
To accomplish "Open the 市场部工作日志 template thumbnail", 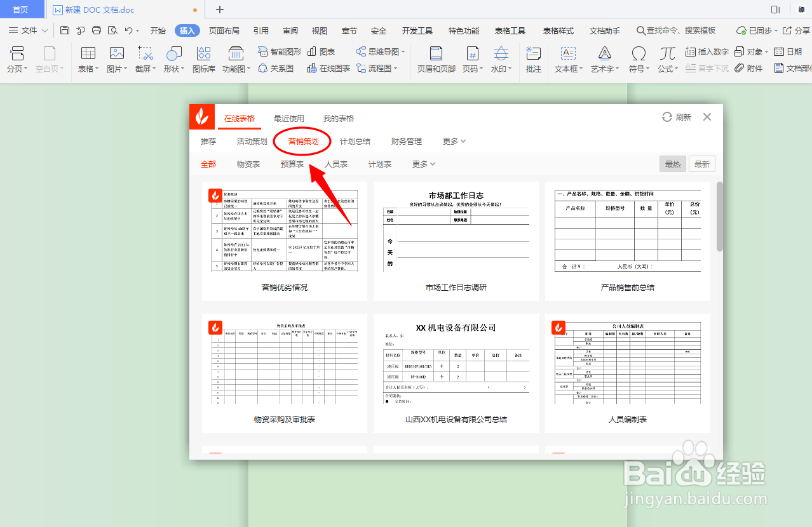I will (456, 241).
